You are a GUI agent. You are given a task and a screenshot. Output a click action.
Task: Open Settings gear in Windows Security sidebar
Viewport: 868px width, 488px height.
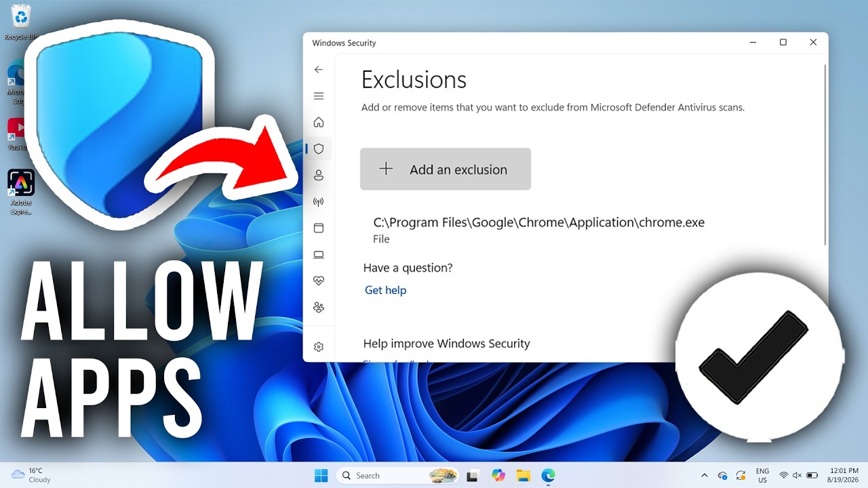point(319,347)
